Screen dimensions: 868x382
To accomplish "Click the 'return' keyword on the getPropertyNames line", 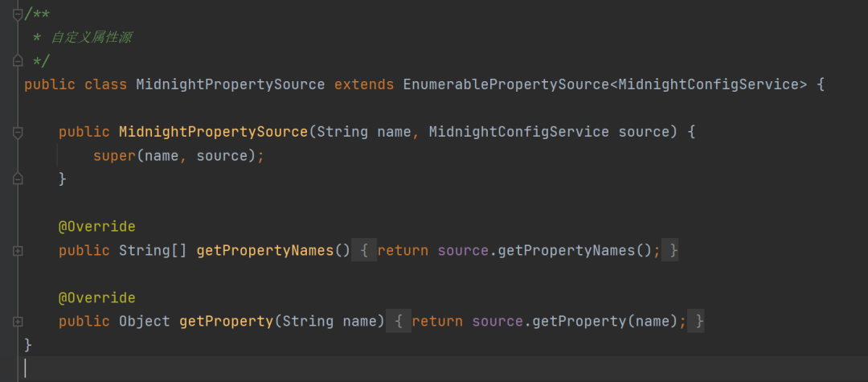I will (x=403, y=251).
